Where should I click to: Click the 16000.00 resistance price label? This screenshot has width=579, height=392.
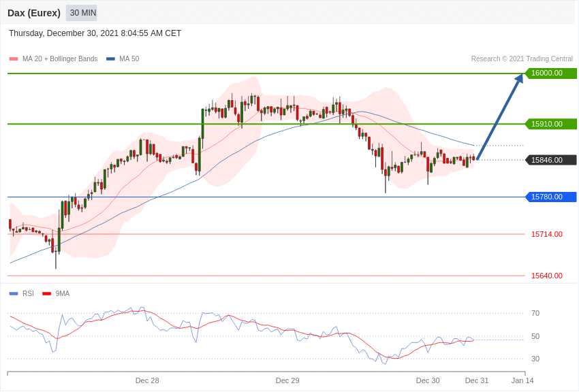click(550, 73)
